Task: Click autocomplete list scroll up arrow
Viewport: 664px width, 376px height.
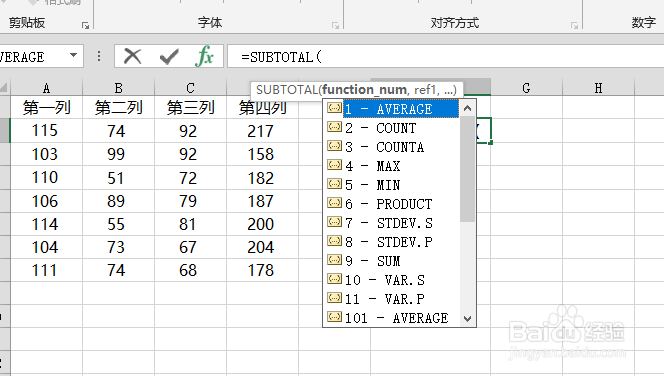Action: pos(468,108)
